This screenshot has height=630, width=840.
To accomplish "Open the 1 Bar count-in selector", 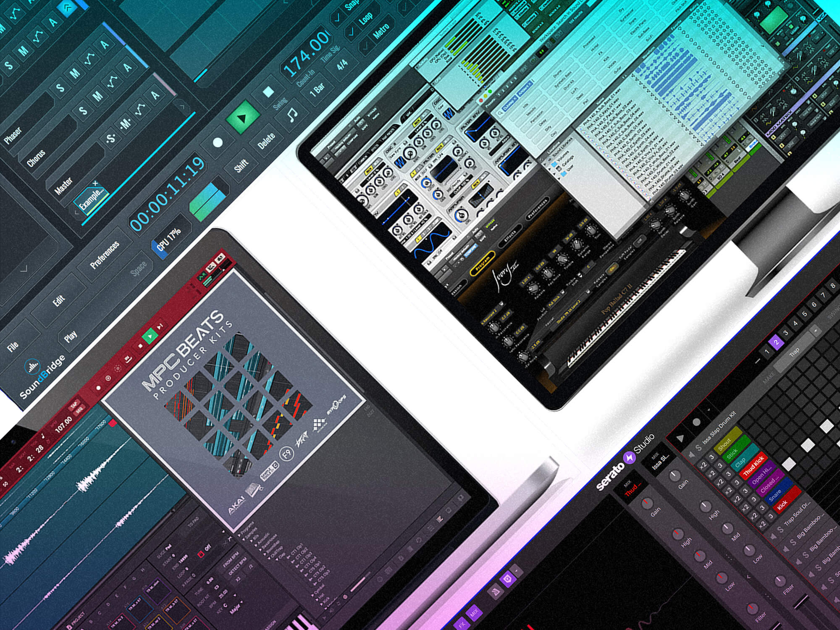I will 318,89.
